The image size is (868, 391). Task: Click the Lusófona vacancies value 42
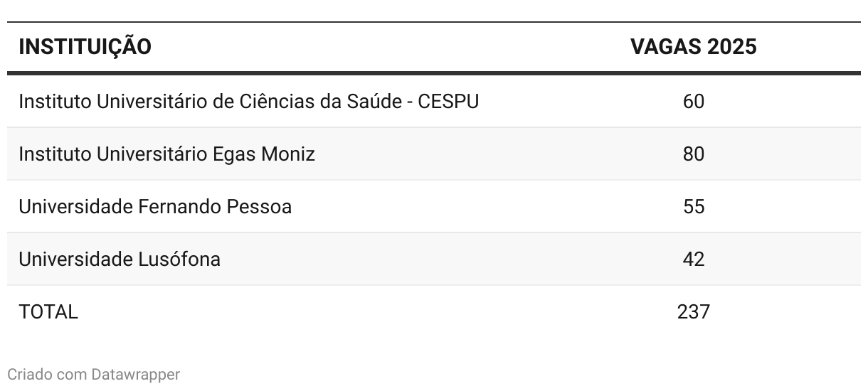[694, 259]
